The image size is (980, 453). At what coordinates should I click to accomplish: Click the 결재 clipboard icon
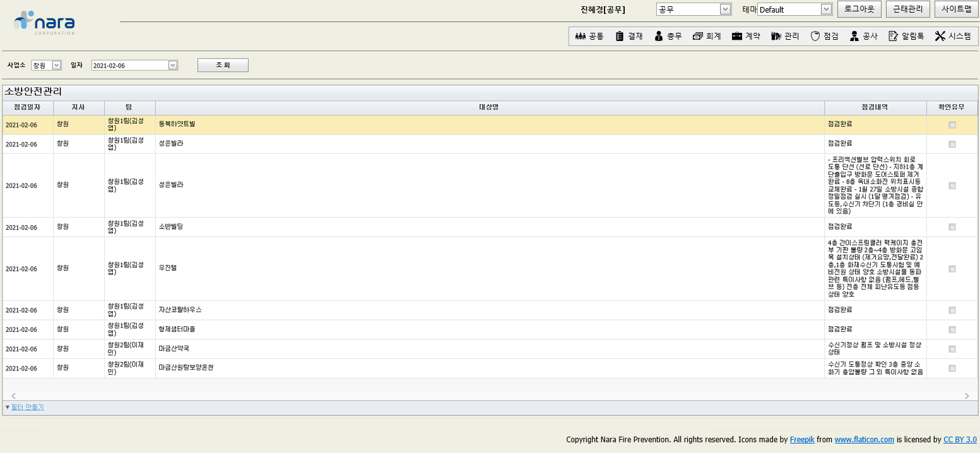pyautogui.click(x=620, y=37)
